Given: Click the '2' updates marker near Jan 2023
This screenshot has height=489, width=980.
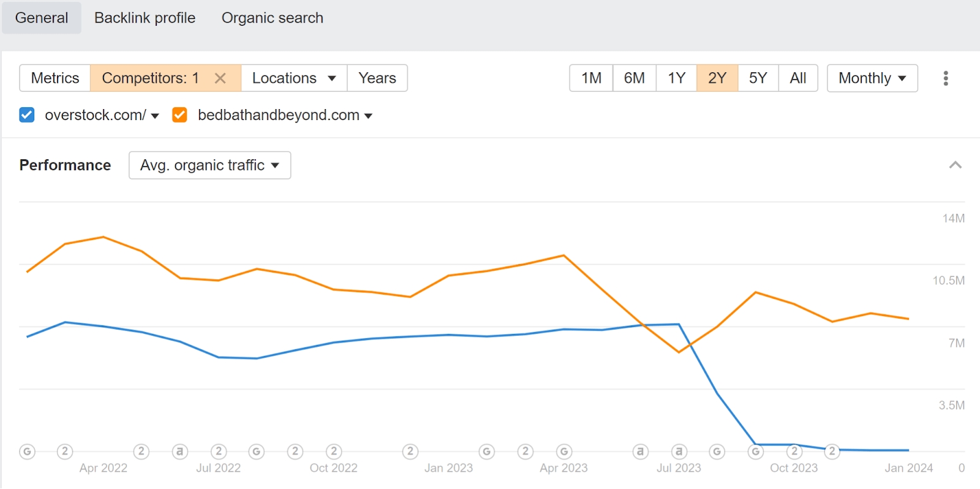Looking at the screenshot, I should point(410,452).
